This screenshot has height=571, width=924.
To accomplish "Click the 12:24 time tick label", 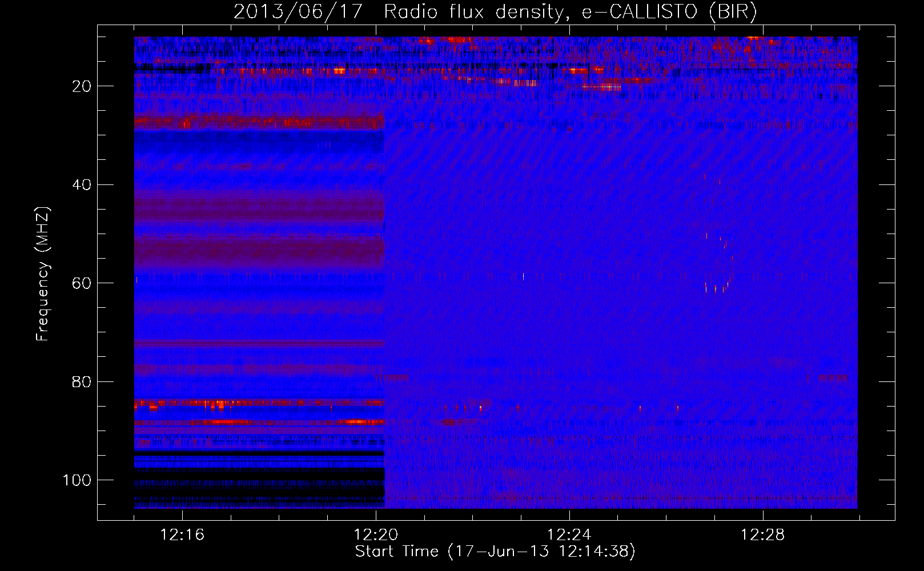I will point(569,535).
